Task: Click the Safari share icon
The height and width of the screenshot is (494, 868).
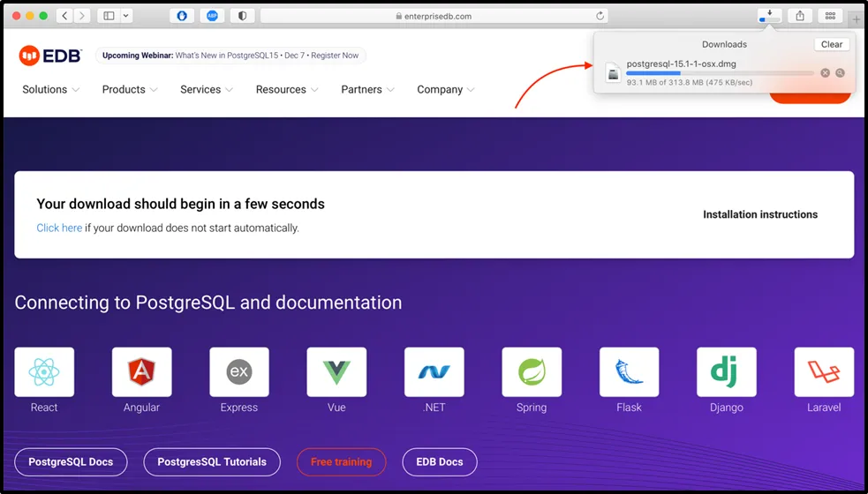Action: pos(800,16)
